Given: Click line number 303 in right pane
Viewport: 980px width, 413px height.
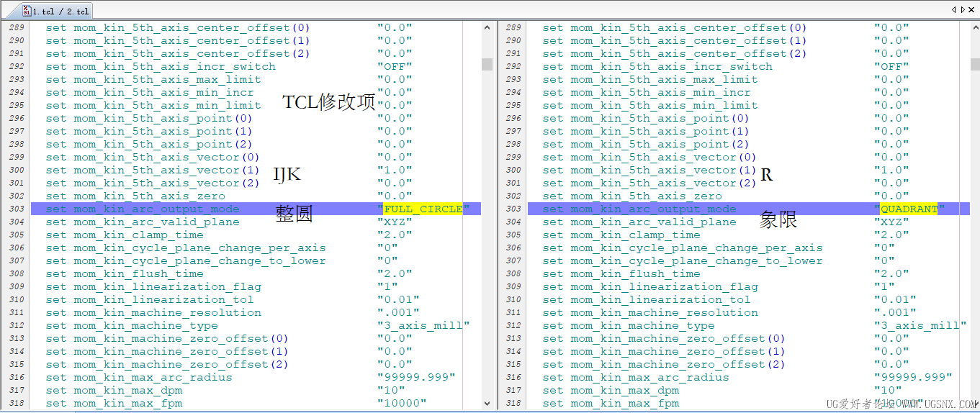Looking at the screenshot, I should (513, 209).
